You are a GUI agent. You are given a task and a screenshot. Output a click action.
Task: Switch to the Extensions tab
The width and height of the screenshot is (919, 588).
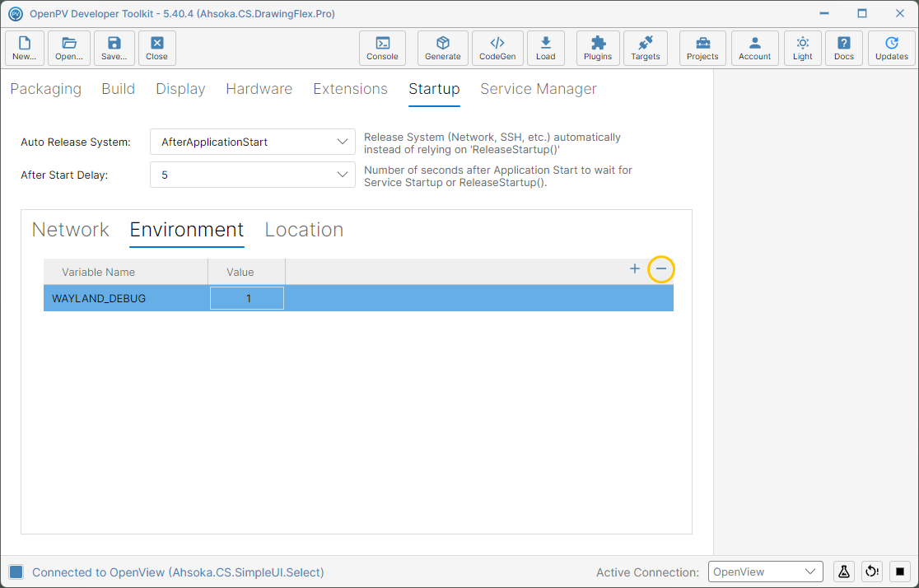pyautogui.click(x=351, y=89)
